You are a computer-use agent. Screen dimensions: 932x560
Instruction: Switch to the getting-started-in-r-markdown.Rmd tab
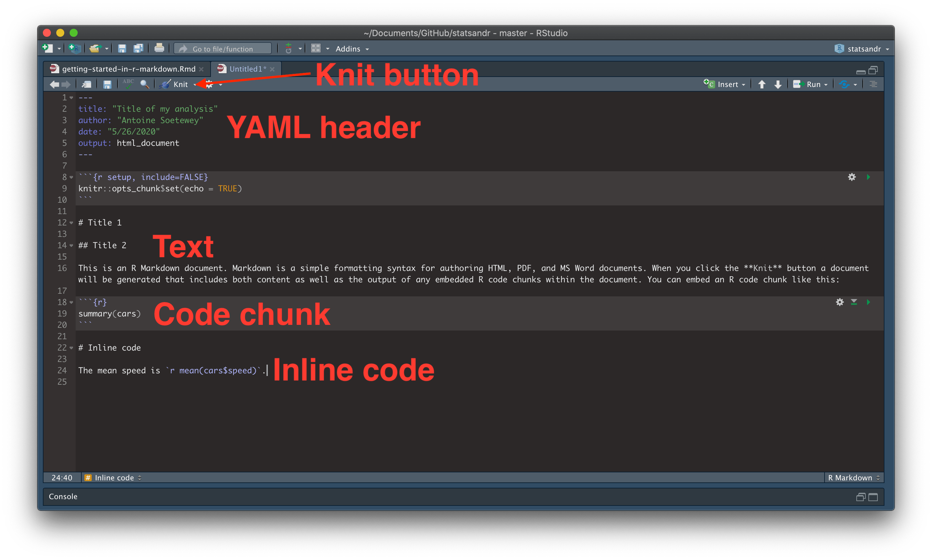click(x=129, y=69)
